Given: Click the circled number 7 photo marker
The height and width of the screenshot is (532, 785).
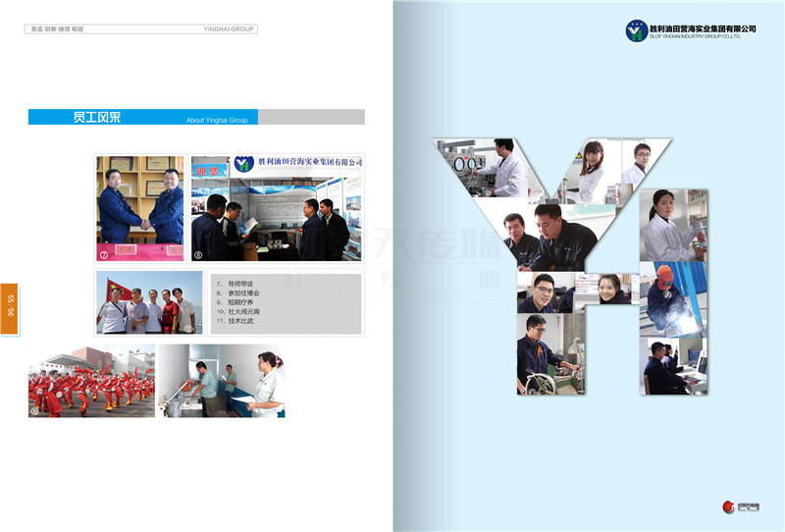Looking at the screenshot, I should [x=104, y=253].
